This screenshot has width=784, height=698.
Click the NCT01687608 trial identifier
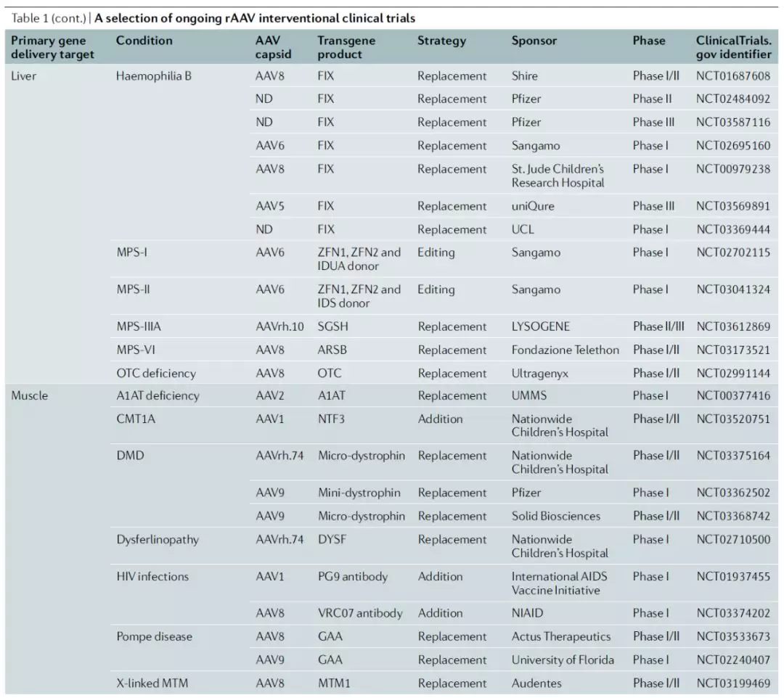(x=733, y=75)
